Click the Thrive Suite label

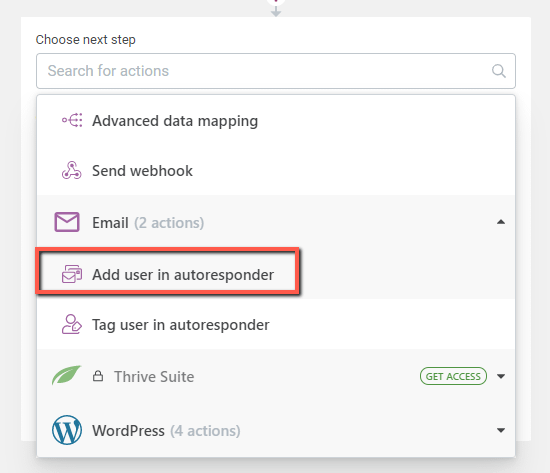pyautogui.click(x=154, y=377)
